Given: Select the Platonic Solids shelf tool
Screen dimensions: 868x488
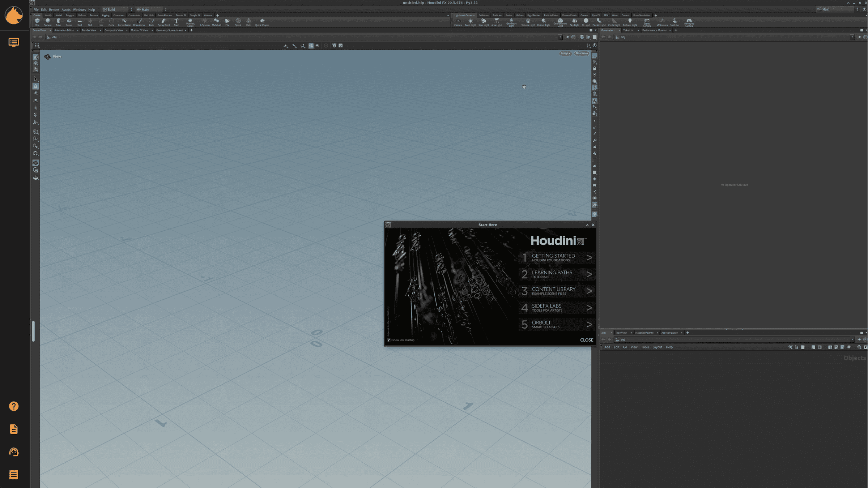Looking at the screenshot, I should click(x=190, y=23).
